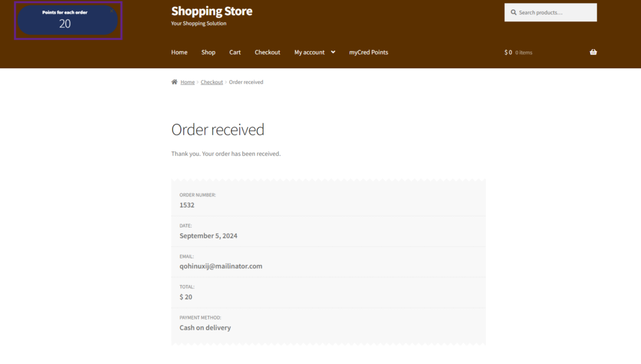
Task: Click the $0 cart total link
Action: (x=508, y=53)
